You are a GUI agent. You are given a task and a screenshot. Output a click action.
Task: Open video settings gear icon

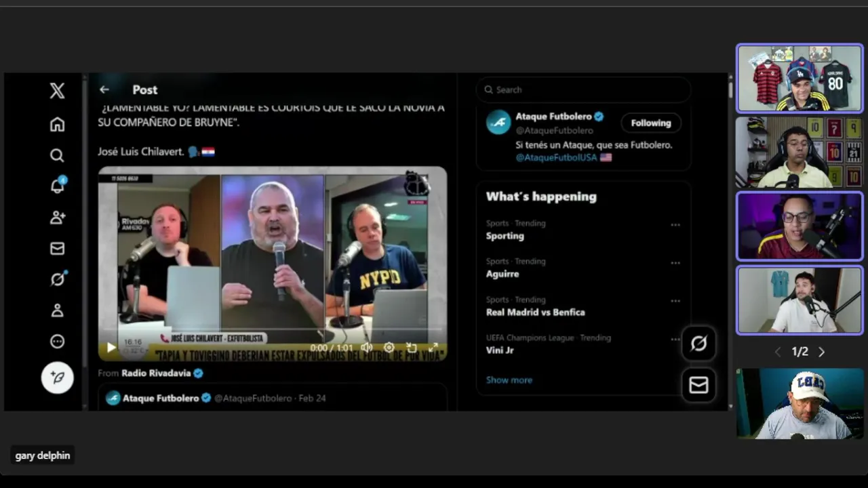click(389, 348)
